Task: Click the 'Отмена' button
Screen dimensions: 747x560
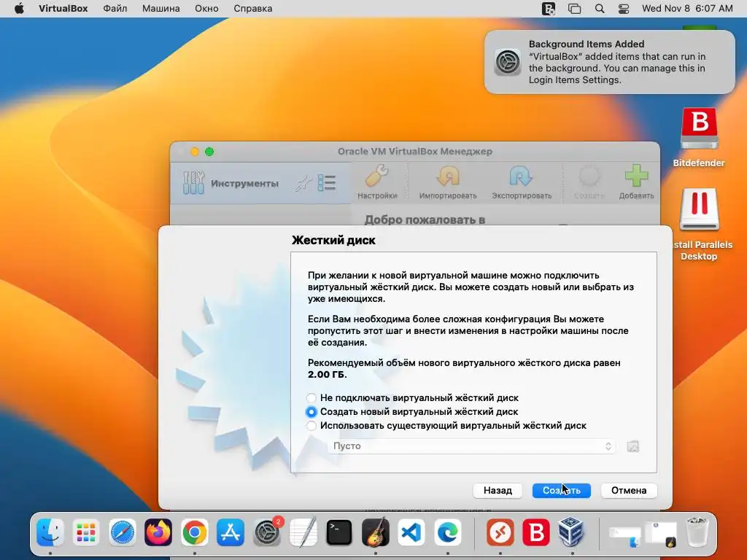Action: [x=629, y=491]
